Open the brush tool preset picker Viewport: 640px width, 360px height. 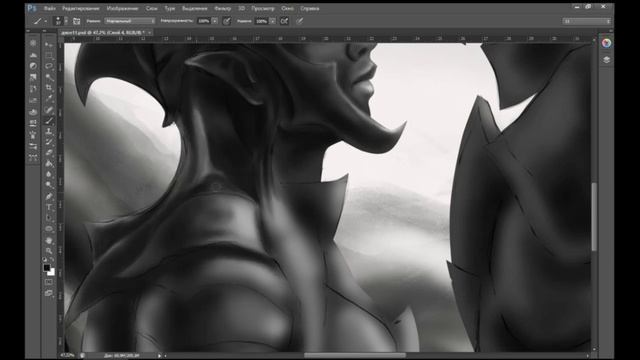(x=40, y=21)
